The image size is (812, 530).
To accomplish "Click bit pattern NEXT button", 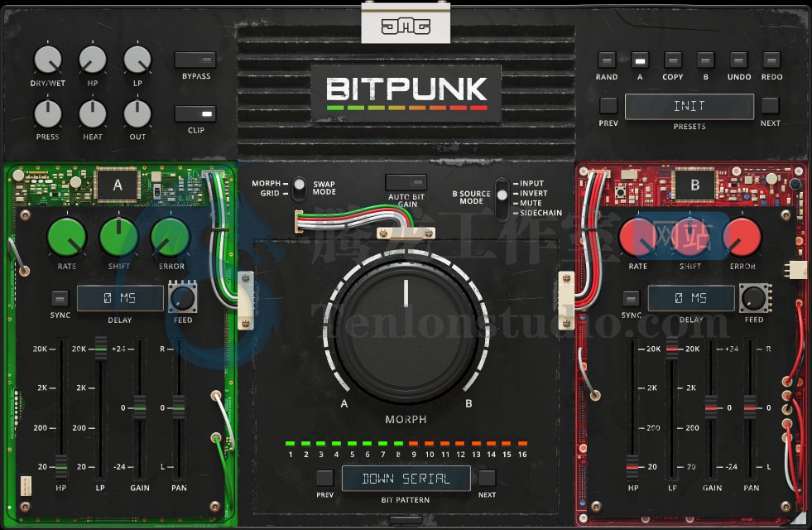I will [x=487, y=478].
